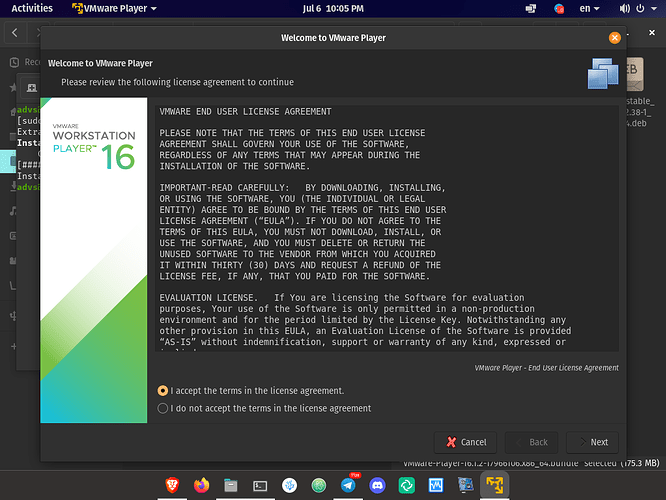The width and height of the screenshot is (666, 500).
Task: Expand the system menu arrow beside power icon
Action: (x=654, y=8)
